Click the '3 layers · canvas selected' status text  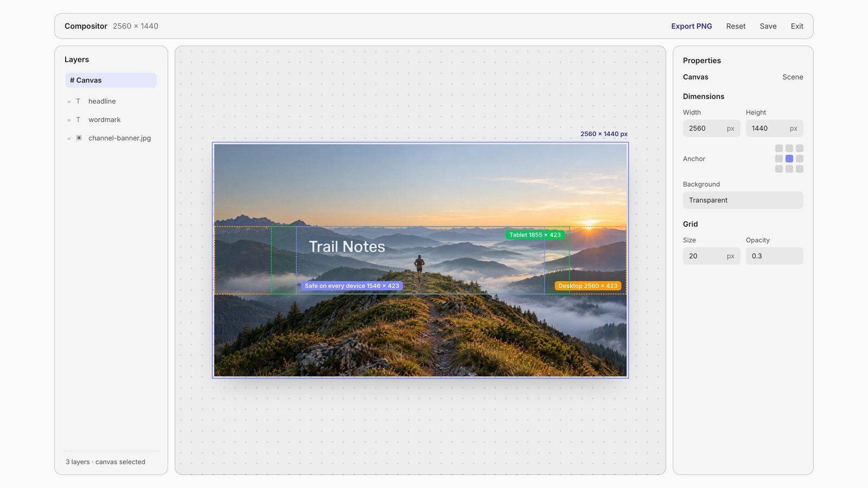tap(105, 462)
